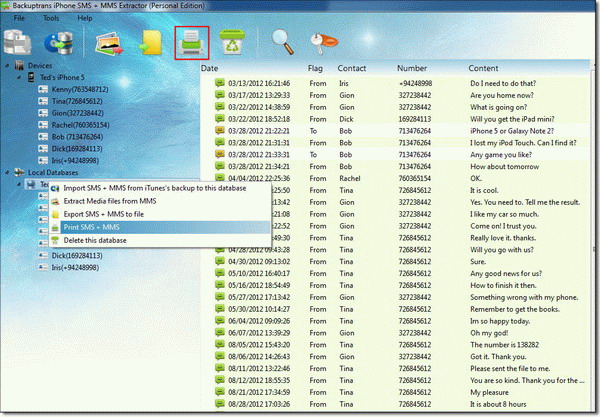Click message icon for 08/05/2012 15:43:20
The height and width of the screenshot is (417, 600).
(x=220, y=344)
